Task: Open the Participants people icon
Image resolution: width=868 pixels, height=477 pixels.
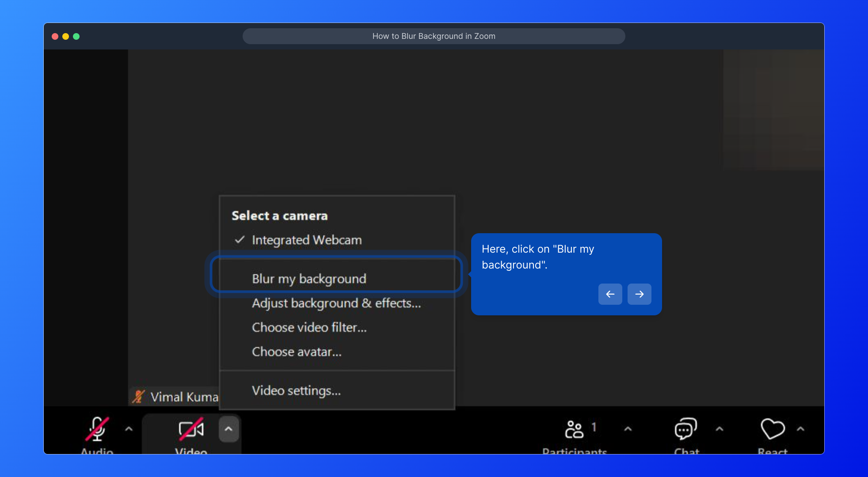Action: 574,429
